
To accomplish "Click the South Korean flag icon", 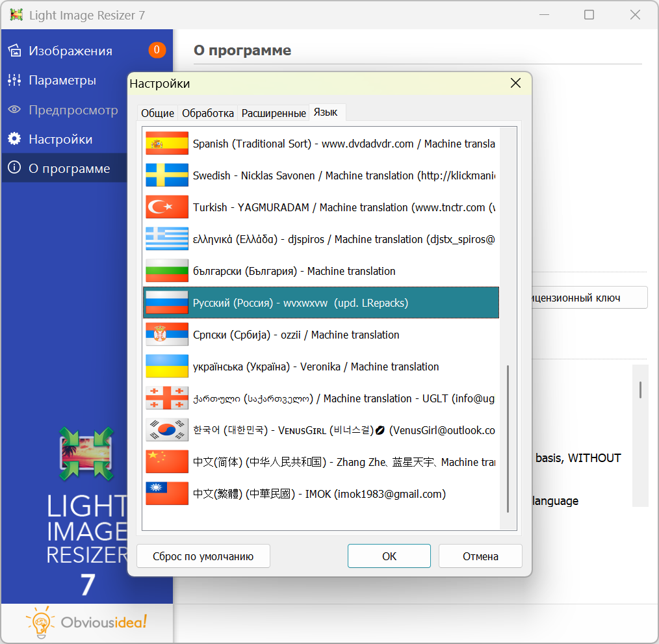I will pos(167,430).
